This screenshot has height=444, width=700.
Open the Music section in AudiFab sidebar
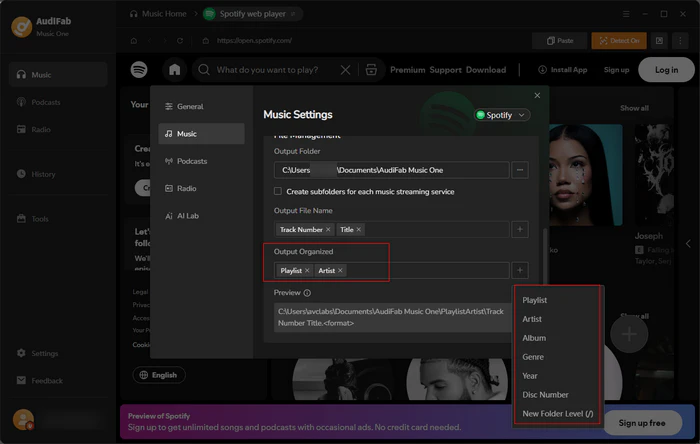pos(58,75)
